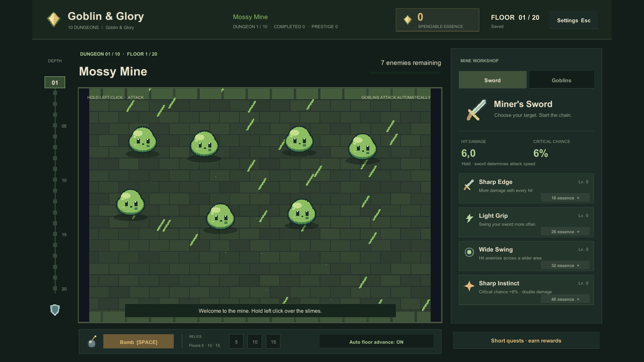This screenshot has height=362, width=644.
Task: Attack the bottom-left slime
Action: tap(130, 202)
